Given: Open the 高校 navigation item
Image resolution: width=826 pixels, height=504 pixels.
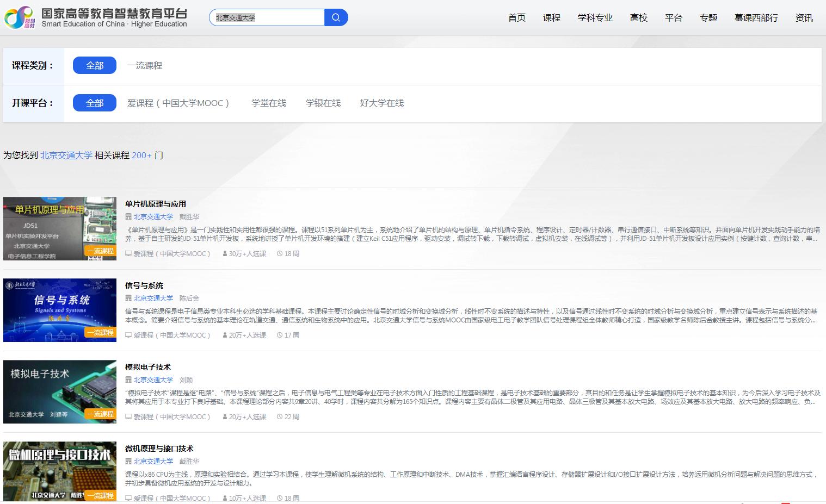Looking at the screenshot, I should tap(639, 18).
